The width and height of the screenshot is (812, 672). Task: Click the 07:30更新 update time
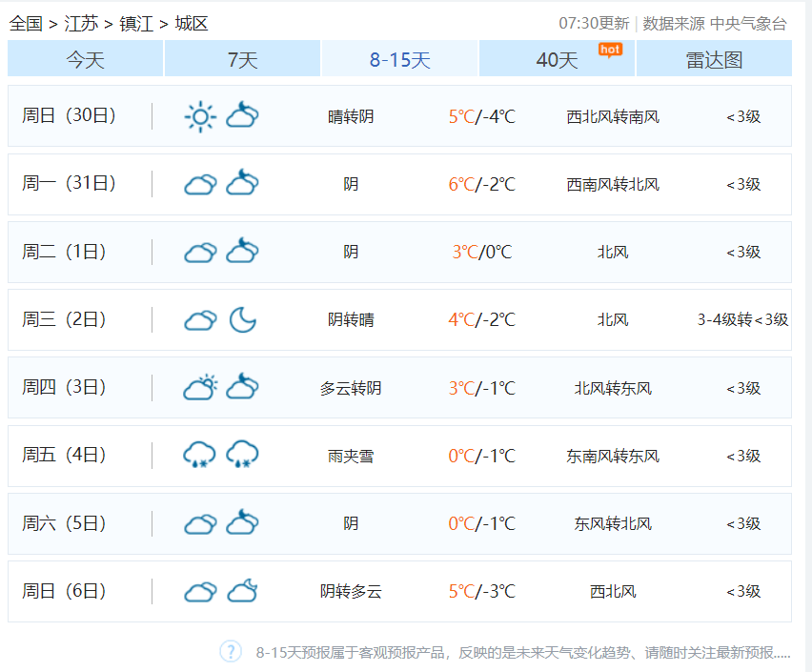pos(594,23)
